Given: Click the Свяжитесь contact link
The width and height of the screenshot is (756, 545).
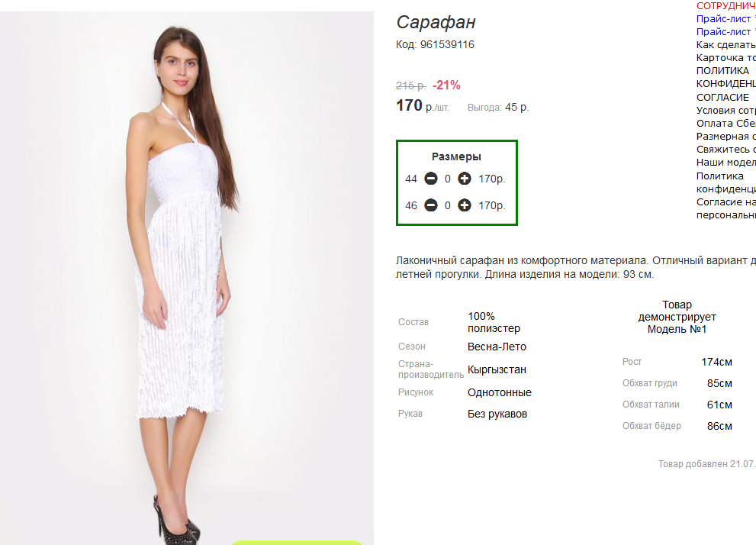Looking at the screenshot, I should point(725,149).
